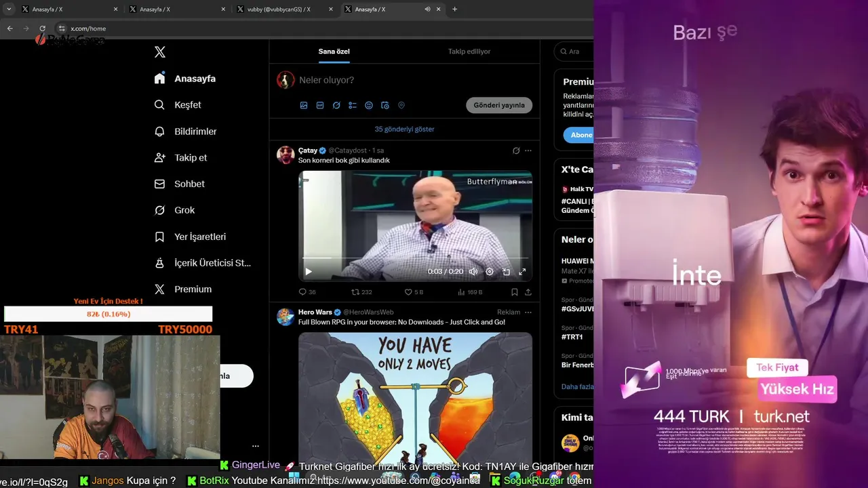Open account menu three dots
This screenshot has height=488, width=868.
coord(256,446)
